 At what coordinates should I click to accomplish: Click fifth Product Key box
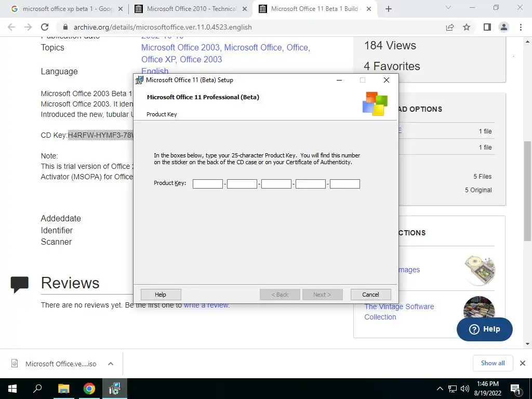[345, 184]
